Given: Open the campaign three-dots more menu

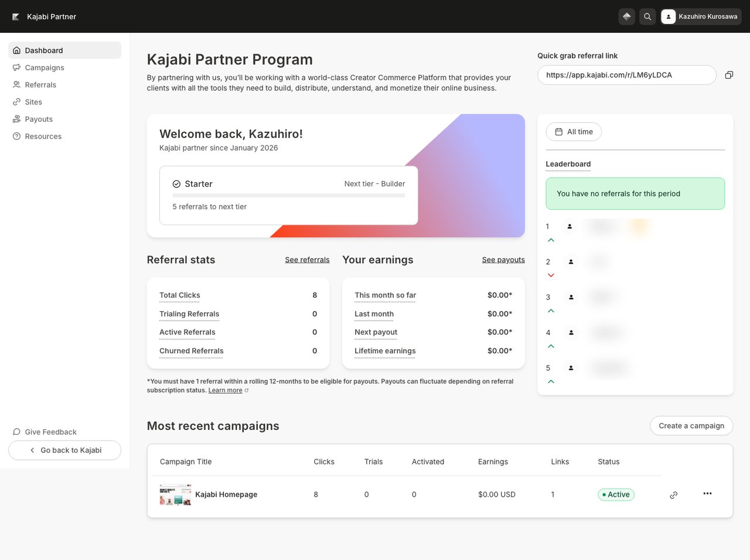Looking at the screenshot, I should [707, 493].
